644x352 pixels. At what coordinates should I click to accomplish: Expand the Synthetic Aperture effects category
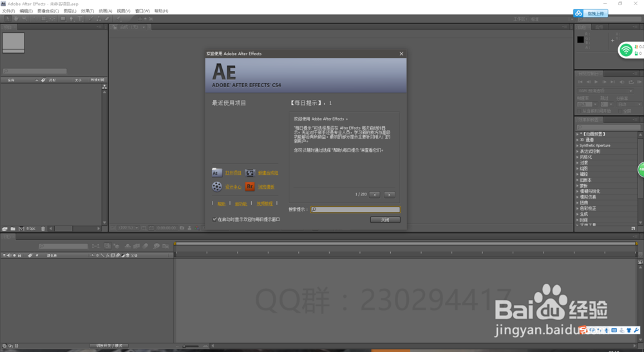coord(578,146)
